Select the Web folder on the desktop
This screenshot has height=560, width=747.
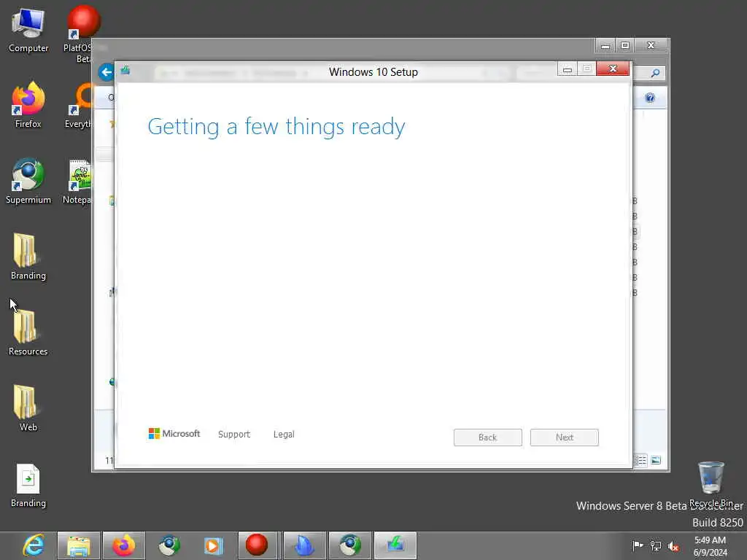28,408
